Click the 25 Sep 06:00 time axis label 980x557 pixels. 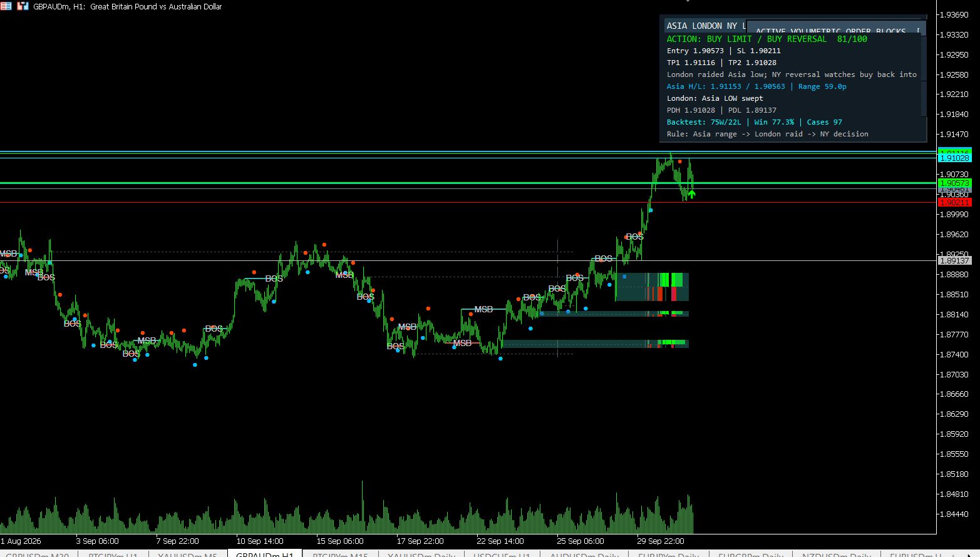click(x=580, y=541)
